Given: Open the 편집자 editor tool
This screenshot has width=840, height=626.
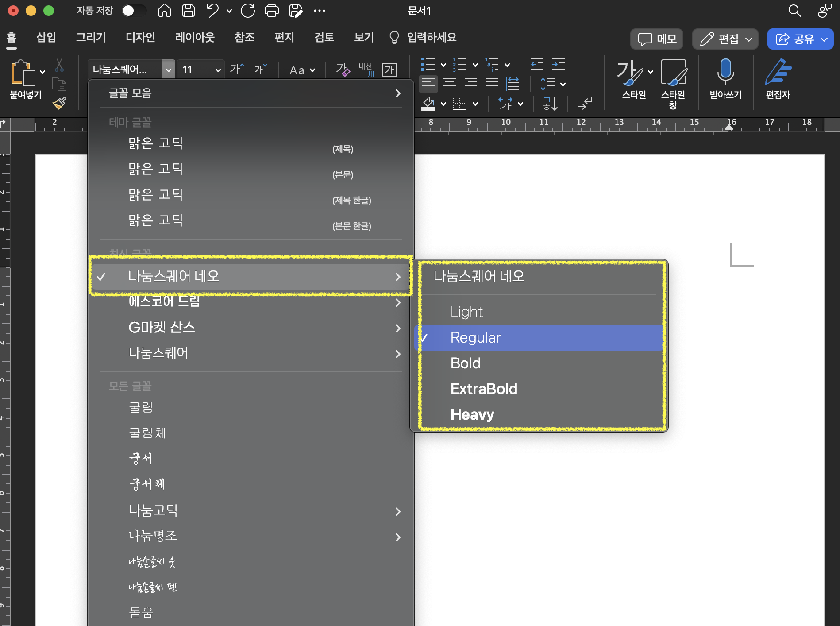Looking at the screenshot, I should coord(778,79).
